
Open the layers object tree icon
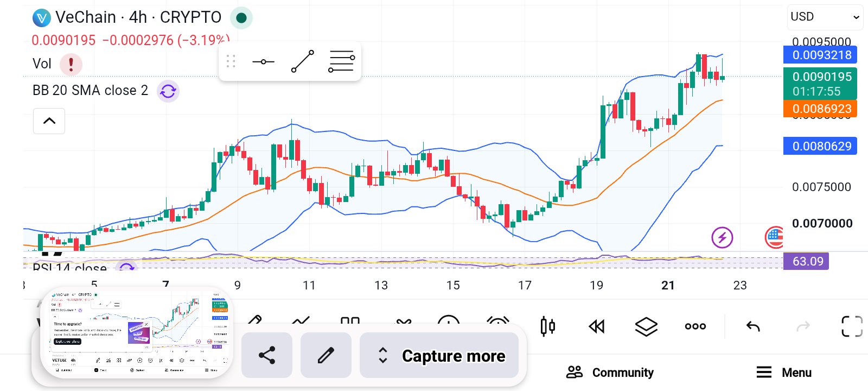[x=646, y=326]
